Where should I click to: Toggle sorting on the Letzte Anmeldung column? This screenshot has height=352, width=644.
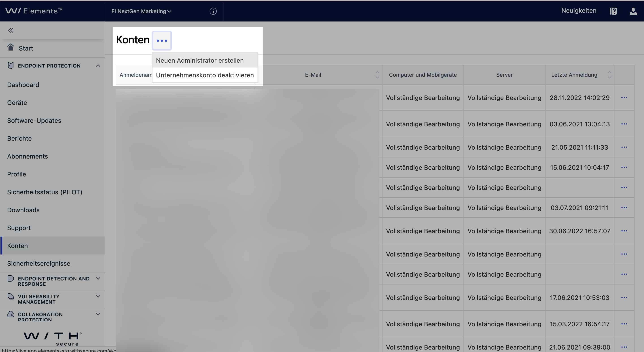[x=610, y=74]
